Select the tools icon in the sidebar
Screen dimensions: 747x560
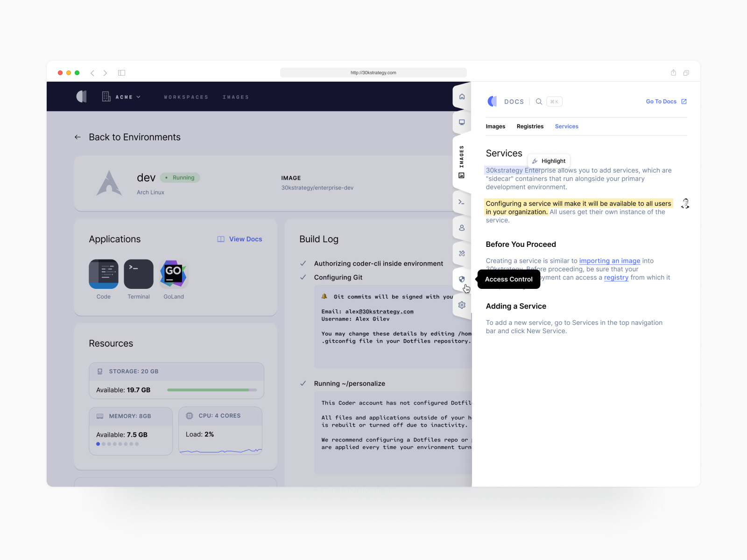[462, 253]
